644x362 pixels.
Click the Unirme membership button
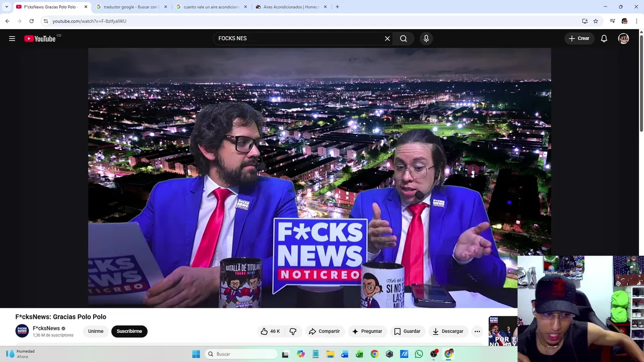point(96,331)
